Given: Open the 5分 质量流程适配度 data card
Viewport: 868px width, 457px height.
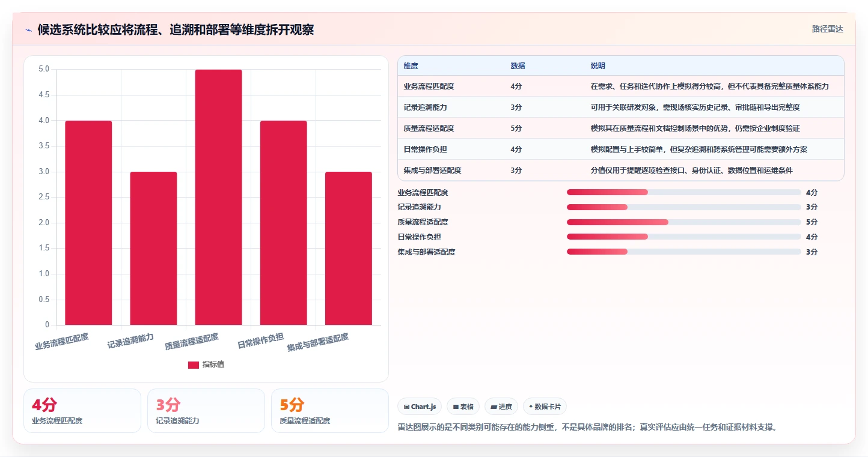Looking at the screenshot, I should (330, 411).
